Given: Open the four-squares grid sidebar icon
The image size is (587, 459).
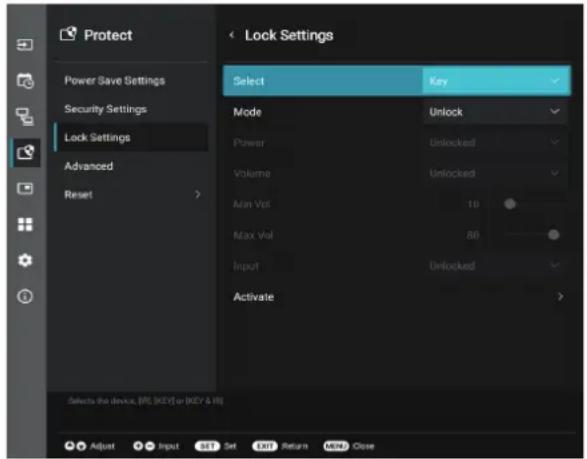Looking at the screenshot, I should [x=25, y=225].
